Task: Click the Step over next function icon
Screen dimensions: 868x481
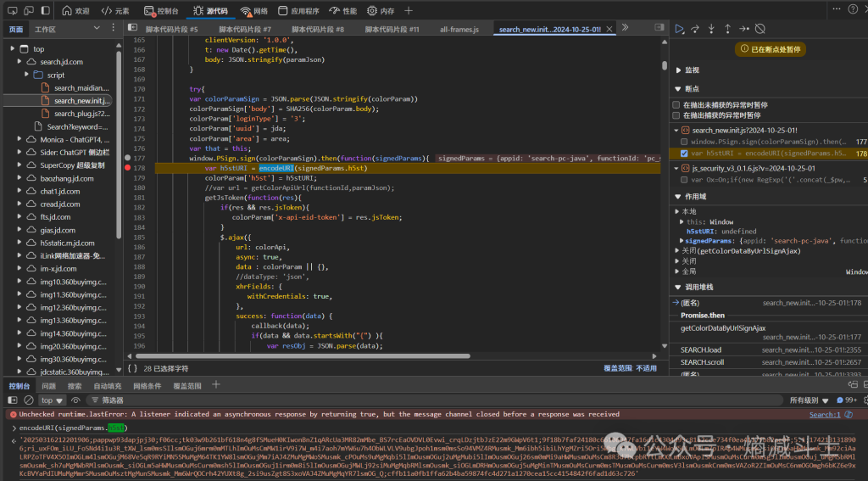Action: pyautogui.click(x=696, y=29)
